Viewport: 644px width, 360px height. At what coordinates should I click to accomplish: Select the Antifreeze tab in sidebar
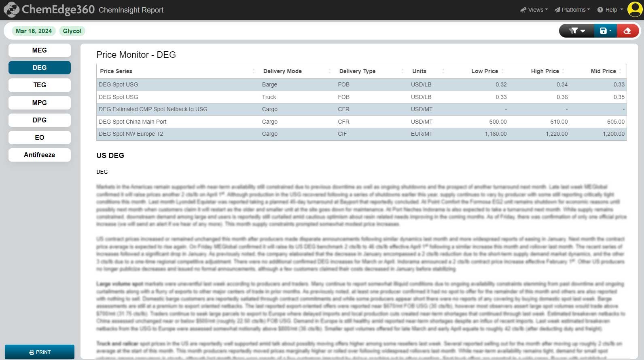40,155
